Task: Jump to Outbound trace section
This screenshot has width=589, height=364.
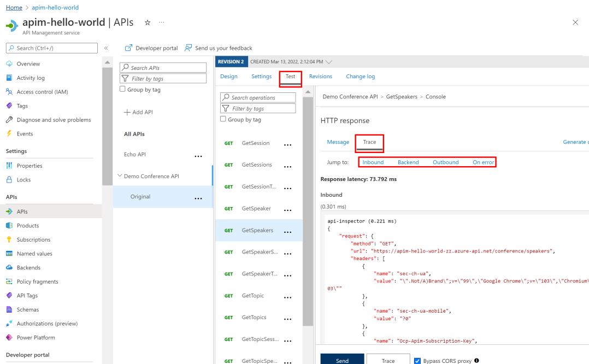Action: coord(445,162)
